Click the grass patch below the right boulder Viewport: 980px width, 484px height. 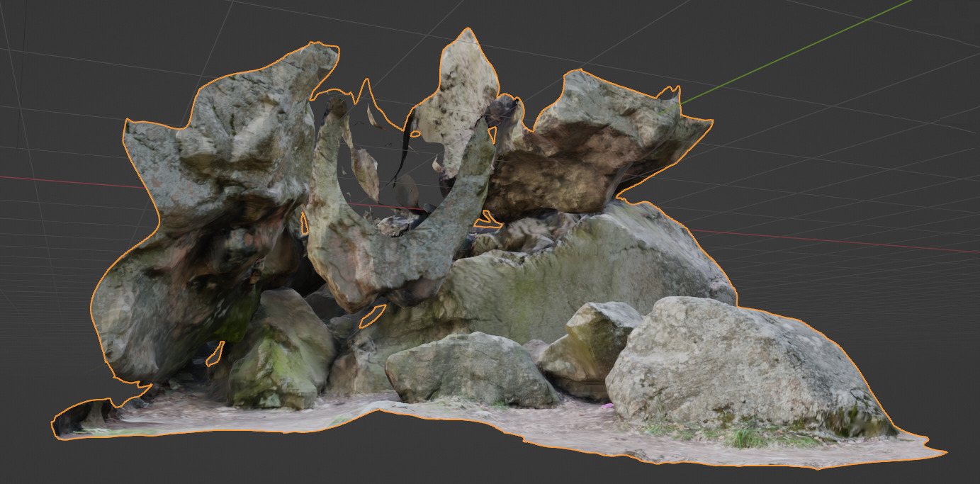[x=744, y=437]
